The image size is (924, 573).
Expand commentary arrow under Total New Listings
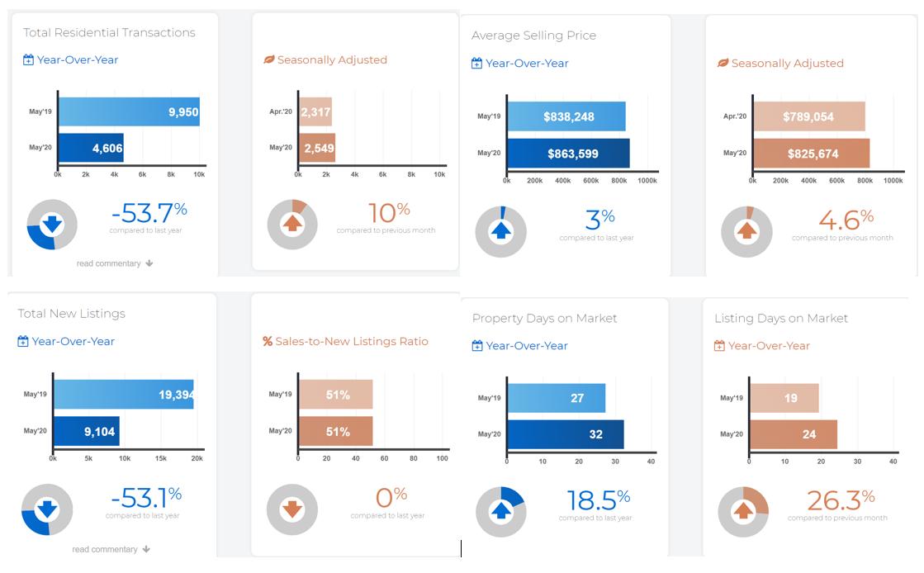[146, 549]
